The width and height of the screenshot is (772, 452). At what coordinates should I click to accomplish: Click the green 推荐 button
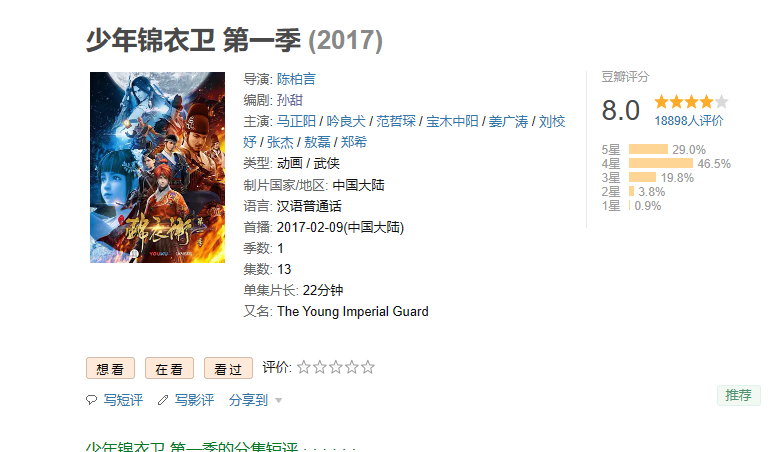(739, 395)
